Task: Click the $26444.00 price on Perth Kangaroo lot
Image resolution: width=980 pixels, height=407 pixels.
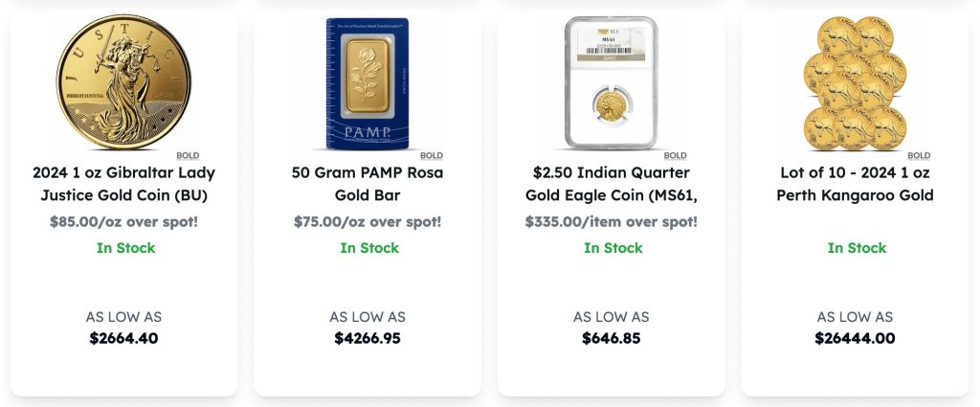Action: (855, 338)
